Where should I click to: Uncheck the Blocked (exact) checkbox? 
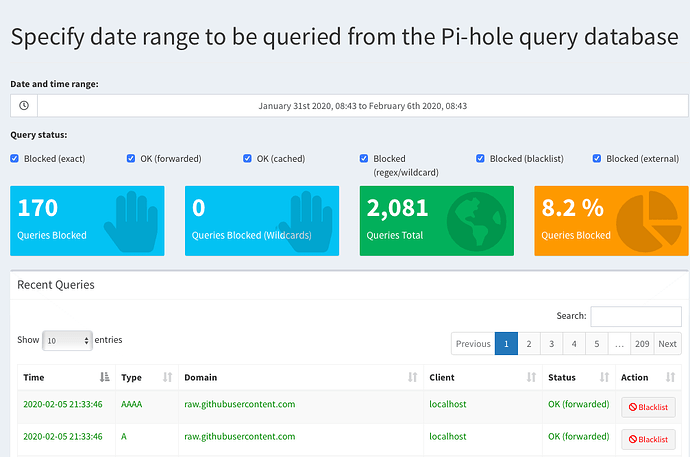point(14,158)
